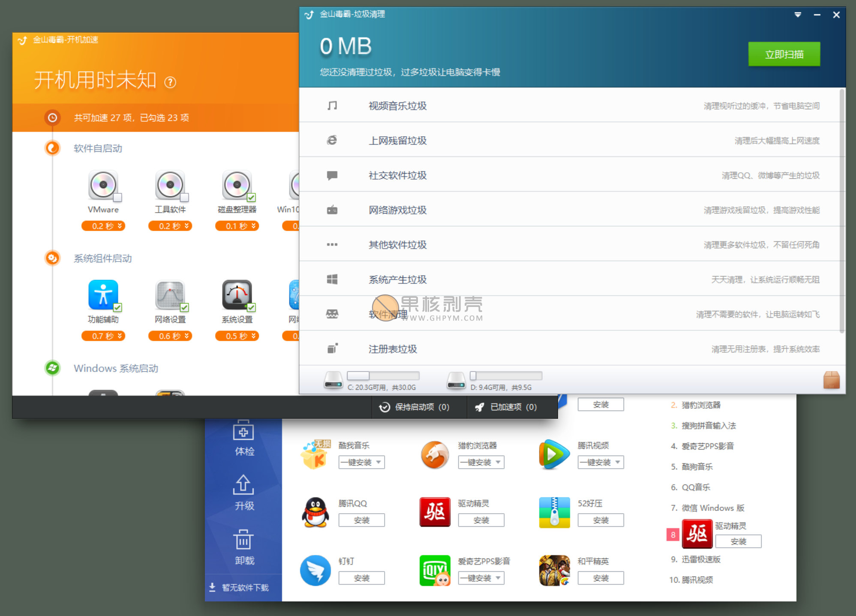The height and width of the screenshot is (616, 856).
Task: Go to 体检 in the software manager sidebar
Action: 244,438
